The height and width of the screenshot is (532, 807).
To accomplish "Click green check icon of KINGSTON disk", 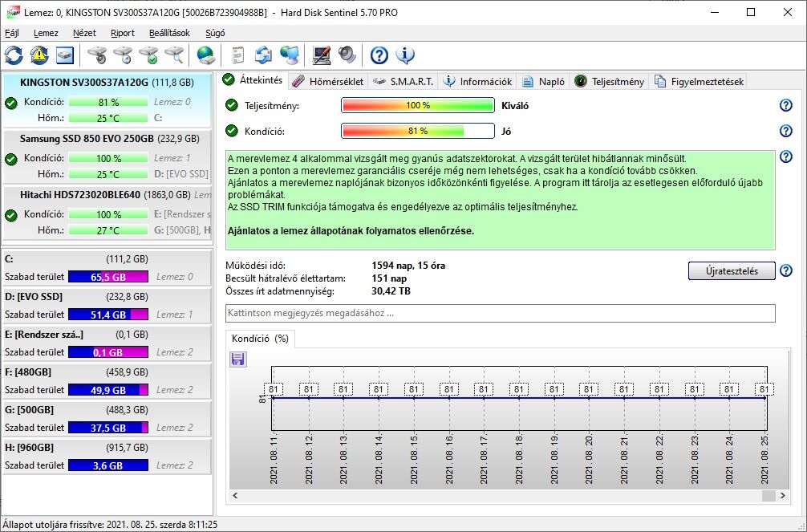I will 10,103.
